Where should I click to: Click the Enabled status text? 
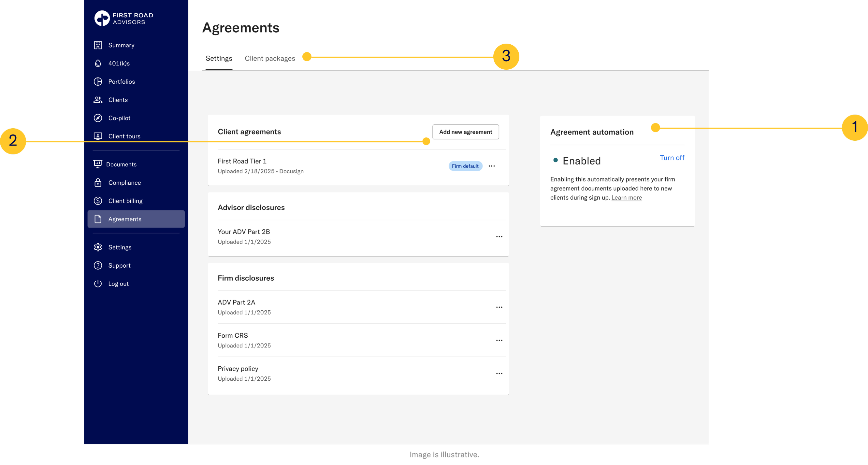tap(581, 161)
